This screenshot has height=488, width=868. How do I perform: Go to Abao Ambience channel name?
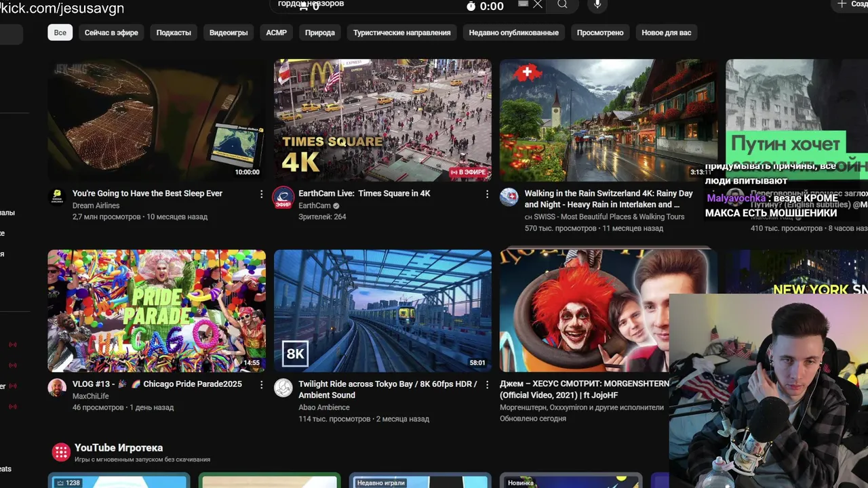tap(324, 407)
